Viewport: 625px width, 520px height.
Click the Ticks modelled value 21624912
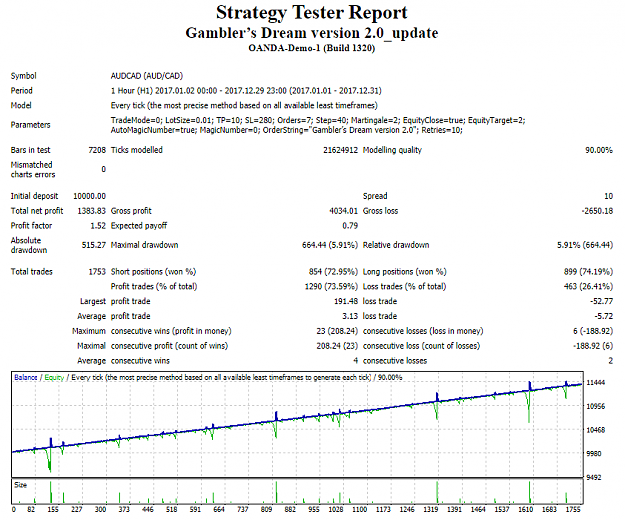[x=340, y=150]
